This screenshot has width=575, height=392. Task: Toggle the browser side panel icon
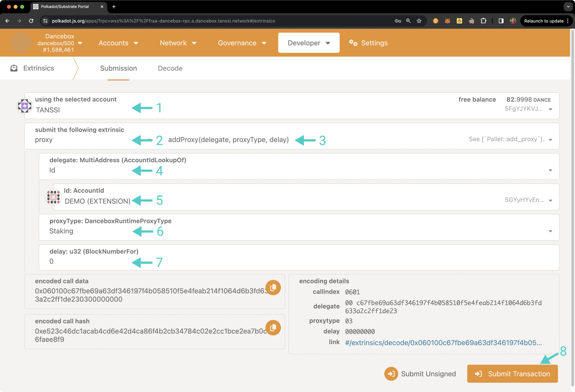(501, 21)
